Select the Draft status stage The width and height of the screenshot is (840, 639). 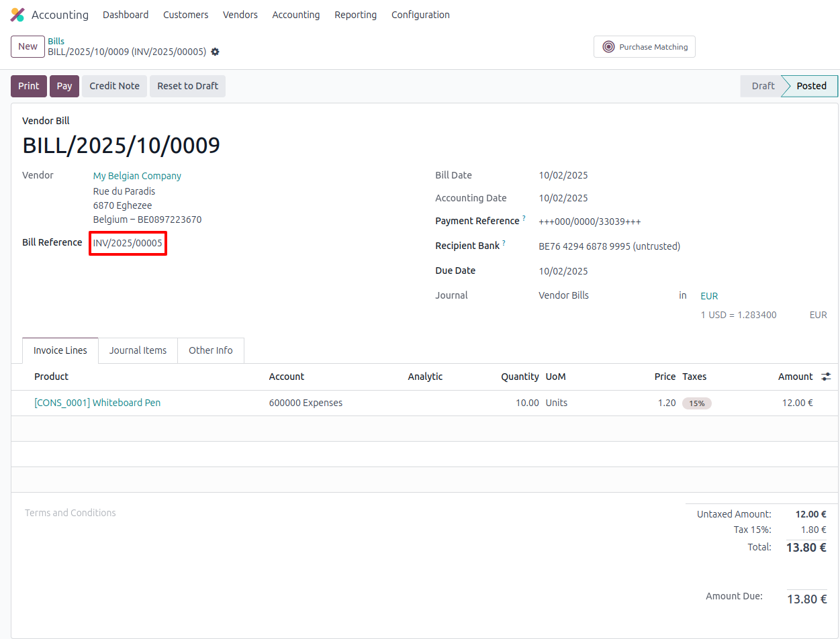(x=763, y=86)
